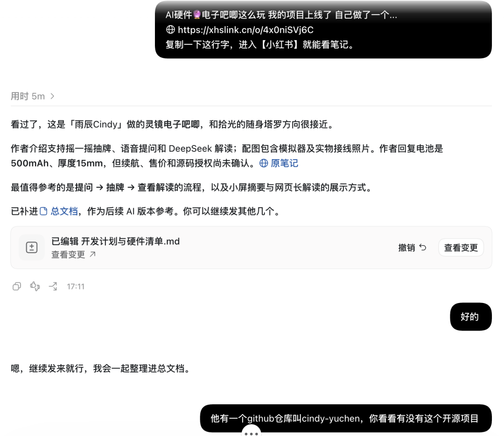This screenshot has width=504, height=436.
Task: Click the share/branch arrow icon
Action: [x=53, y=286]
